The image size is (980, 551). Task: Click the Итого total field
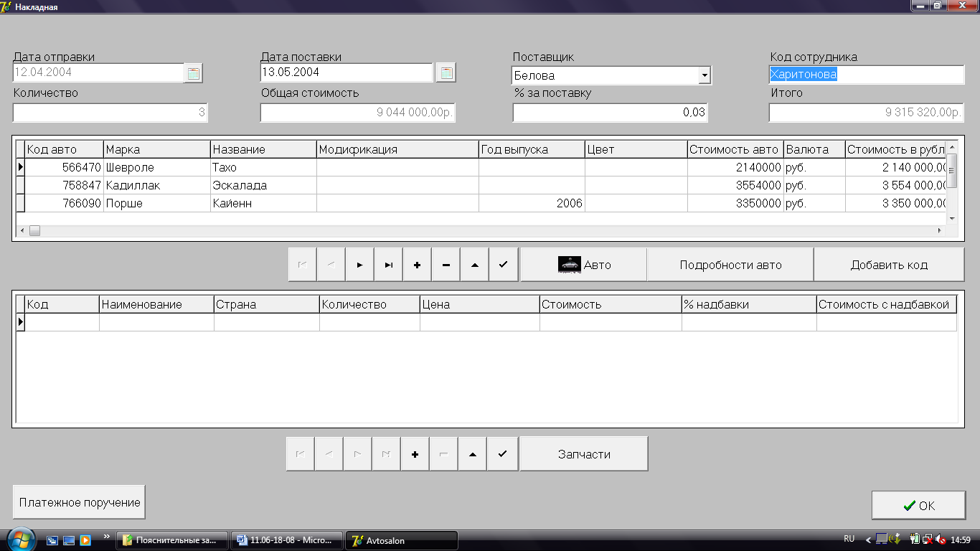pyautogui.click(x=866, y=113)
